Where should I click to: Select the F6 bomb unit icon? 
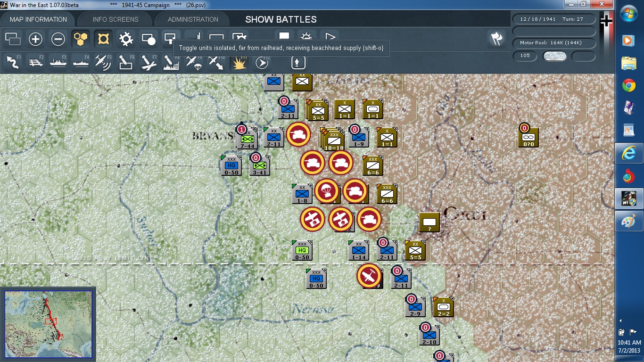coord(126,62)
